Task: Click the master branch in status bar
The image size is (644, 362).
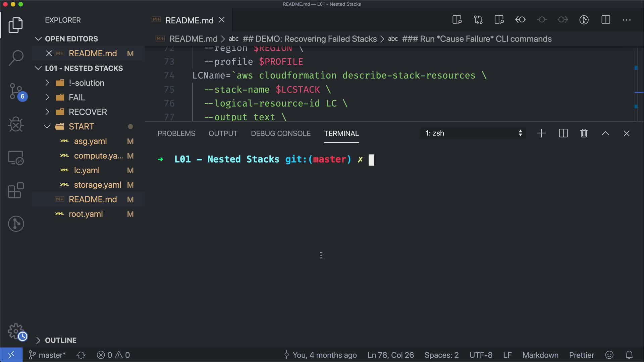Action: point(47,355)
